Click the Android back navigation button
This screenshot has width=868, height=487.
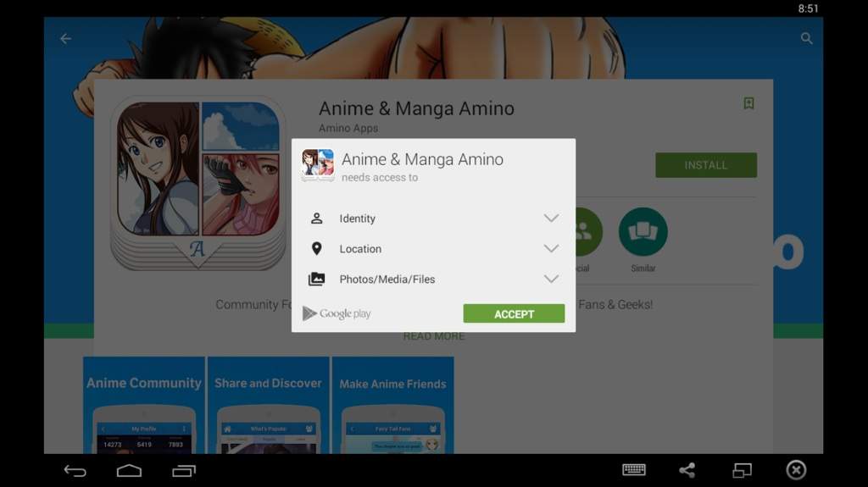75,470
